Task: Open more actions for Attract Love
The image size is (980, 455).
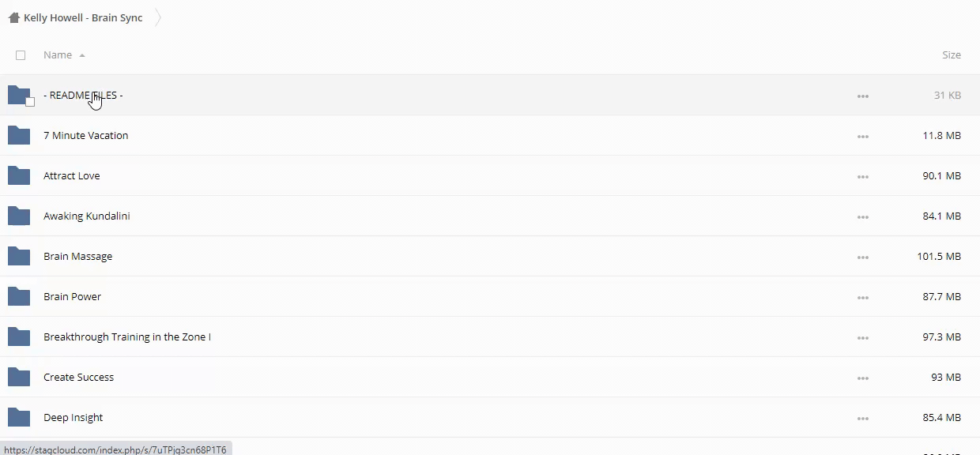Action: (x=862, y=176)
